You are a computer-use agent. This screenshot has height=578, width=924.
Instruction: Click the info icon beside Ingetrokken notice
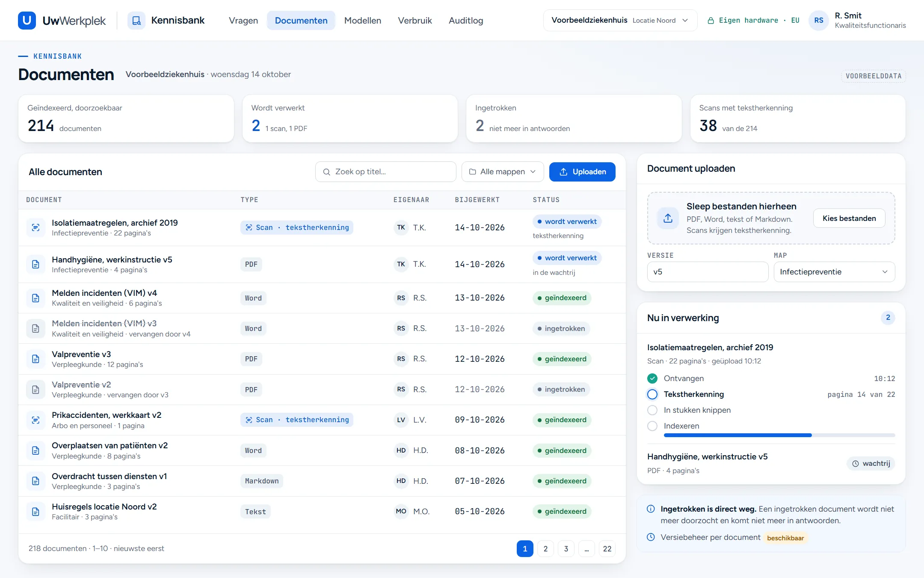[x=651, y=509]
